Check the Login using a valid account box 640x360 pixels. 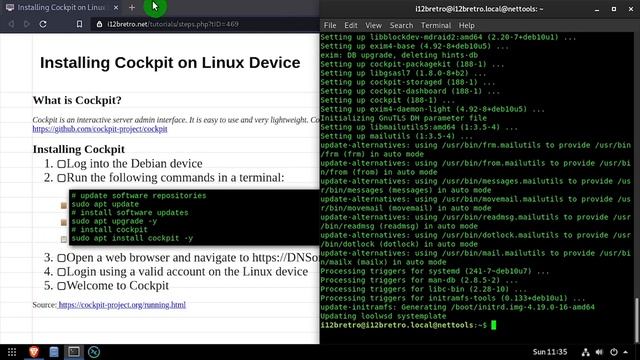click(61, 272)
